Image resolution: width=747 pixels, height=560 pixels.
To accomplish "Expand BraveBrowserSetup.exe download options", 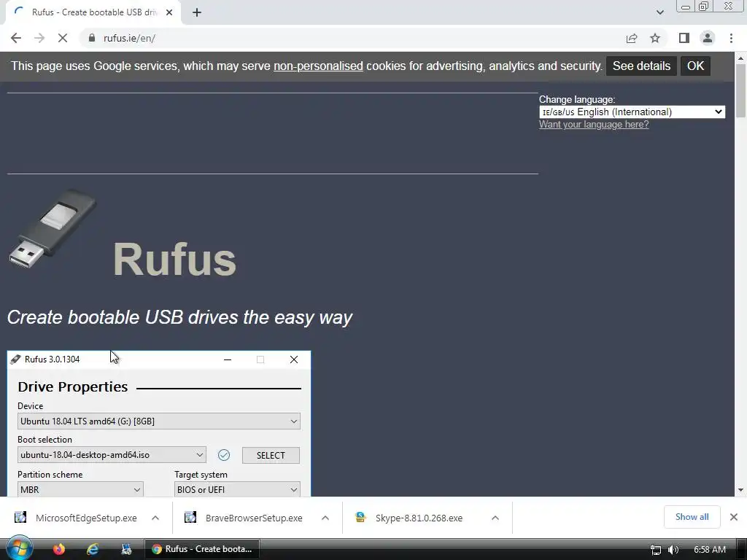I will click(325, 518).
